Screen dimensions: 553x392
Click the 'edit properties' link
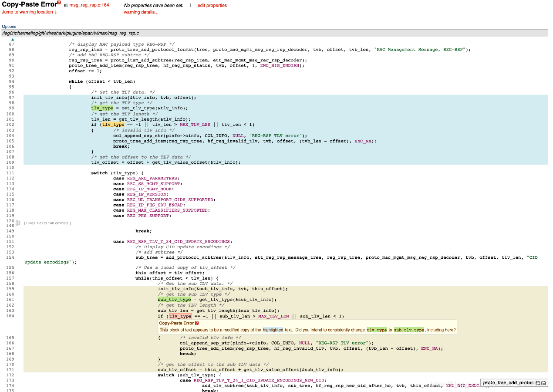click(x=212, y=5)
